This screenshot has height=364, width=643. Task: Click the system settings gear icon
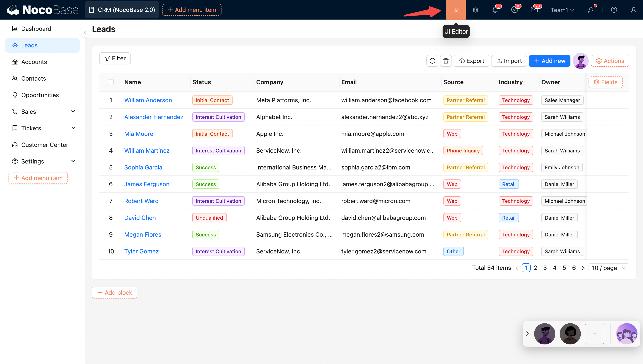475,10
